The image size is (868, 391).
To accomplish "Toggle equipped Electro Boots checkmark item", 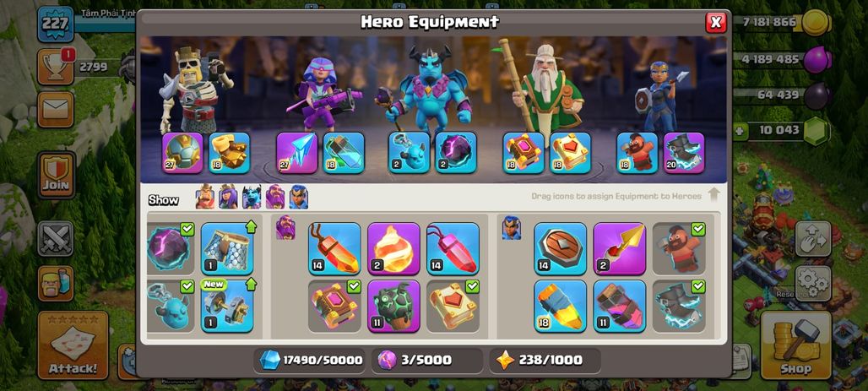I will [679, 306].
